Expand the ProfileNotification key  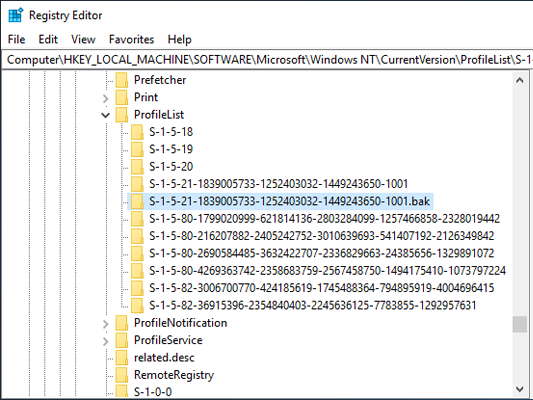(106, 324)
